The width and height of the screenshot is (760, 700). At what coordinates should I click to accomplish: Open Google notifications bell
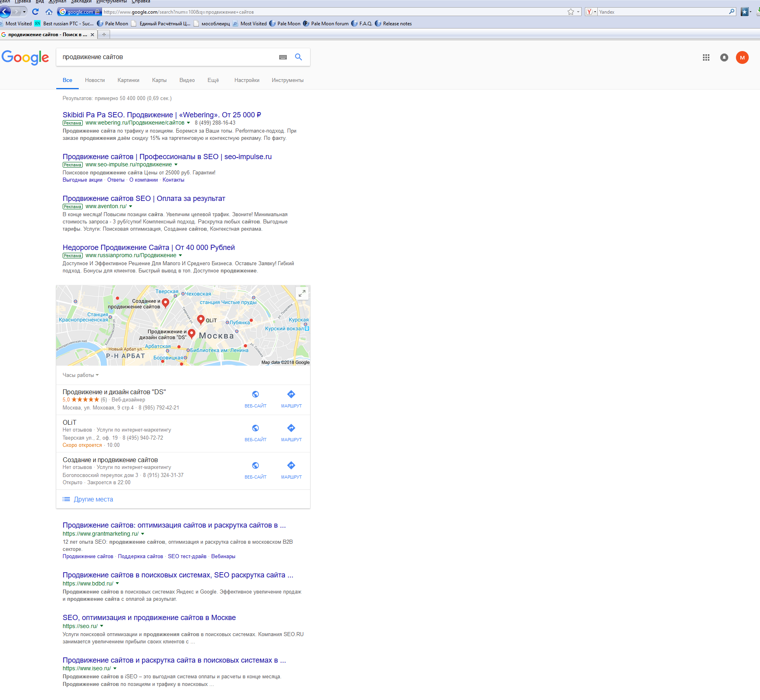click(x=724, y=57)
